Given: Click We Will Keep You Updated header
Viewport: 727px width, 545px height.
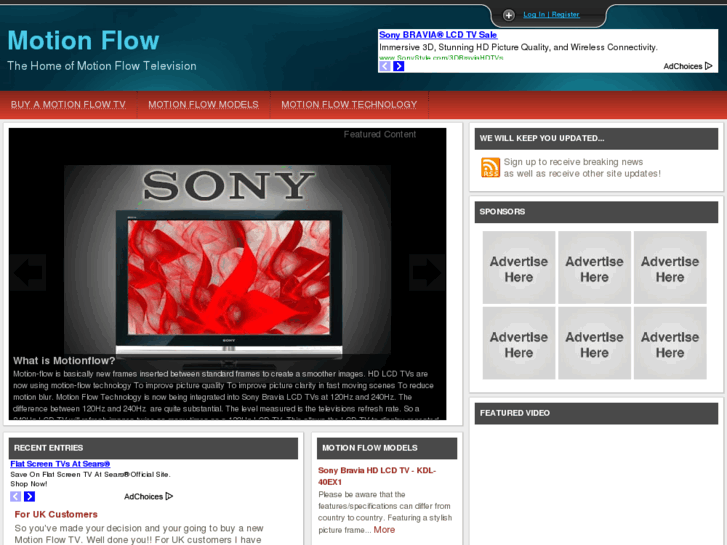Looking at the screenshot, I should click(596, 139).
